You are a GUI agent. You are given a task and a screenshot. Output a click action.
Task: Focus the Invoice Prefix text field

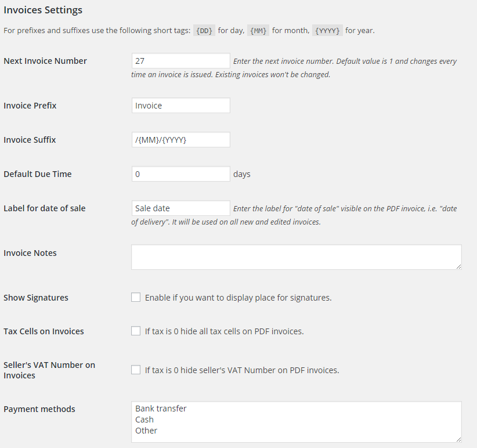180,106
